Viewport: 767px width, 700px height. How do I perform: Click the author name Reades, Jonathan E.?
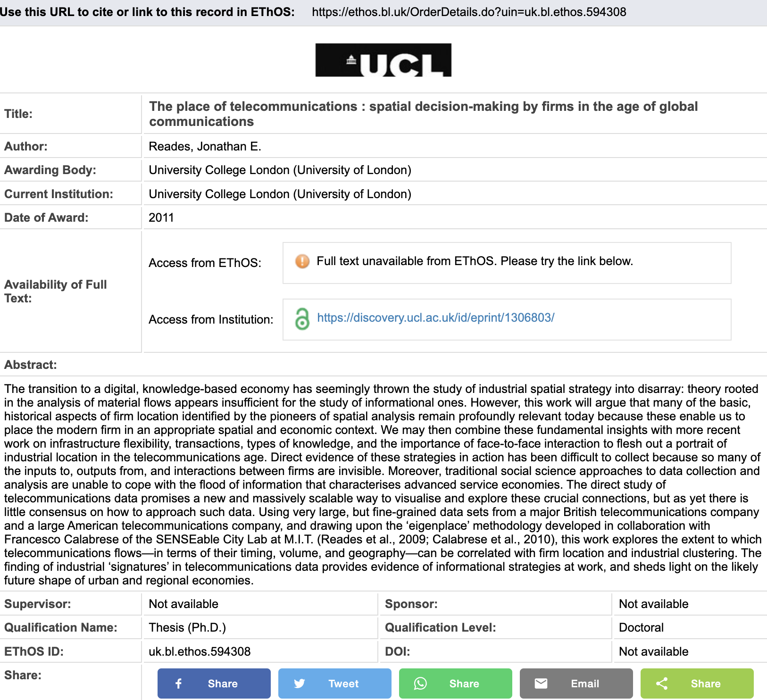coord(205,147)
